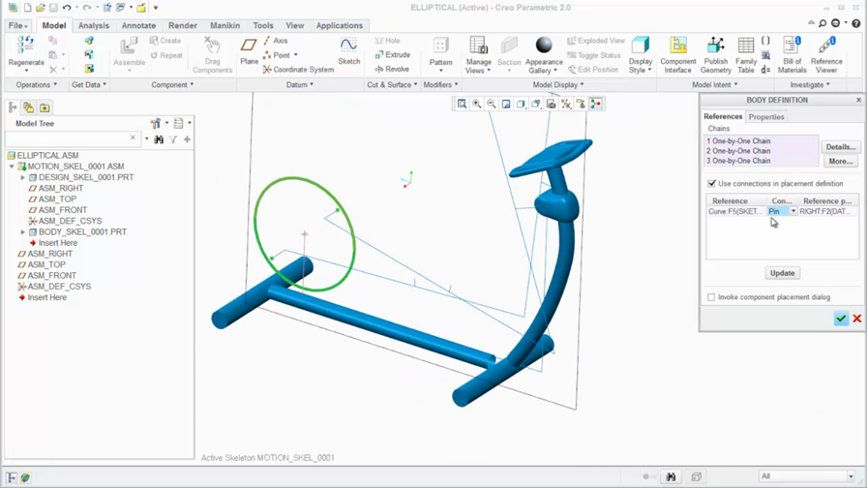Switch to the Annotate tab

click(138, 25)
